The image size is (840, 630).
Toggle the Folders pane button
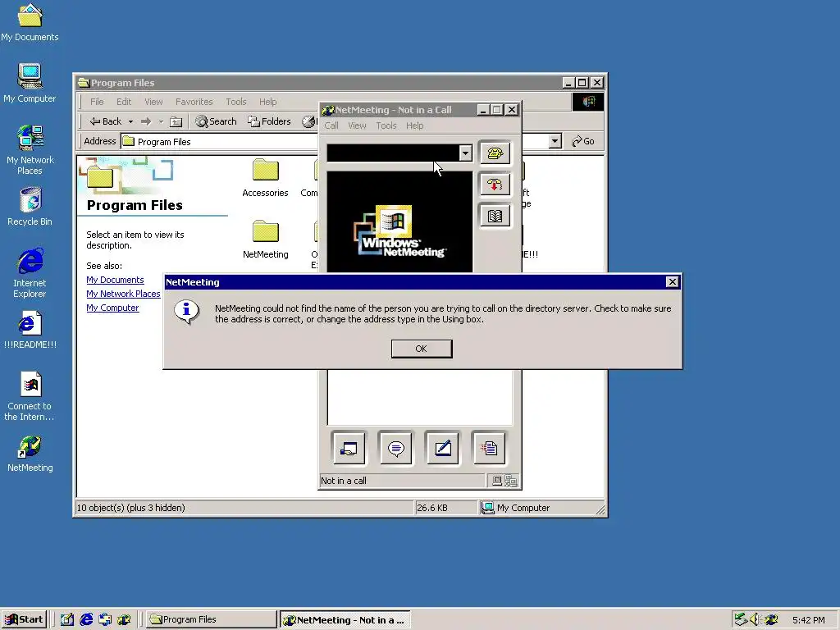pyautogui.click(x=269, y=121)
